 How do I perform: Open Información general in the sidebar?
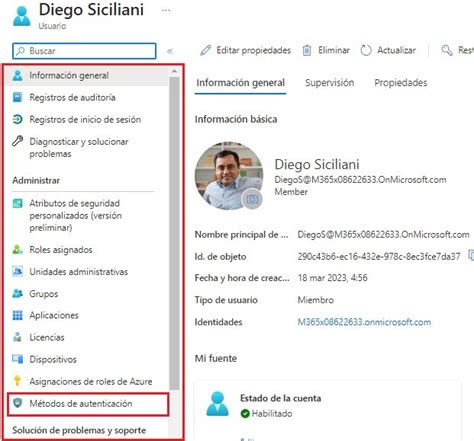87,75
